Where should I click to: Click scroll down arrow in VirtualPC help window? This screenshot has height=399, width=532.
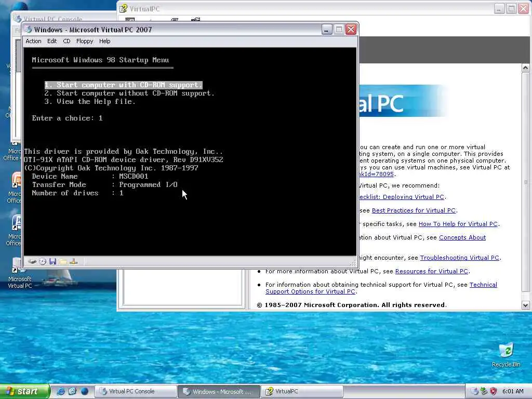(x=525, y=305)
